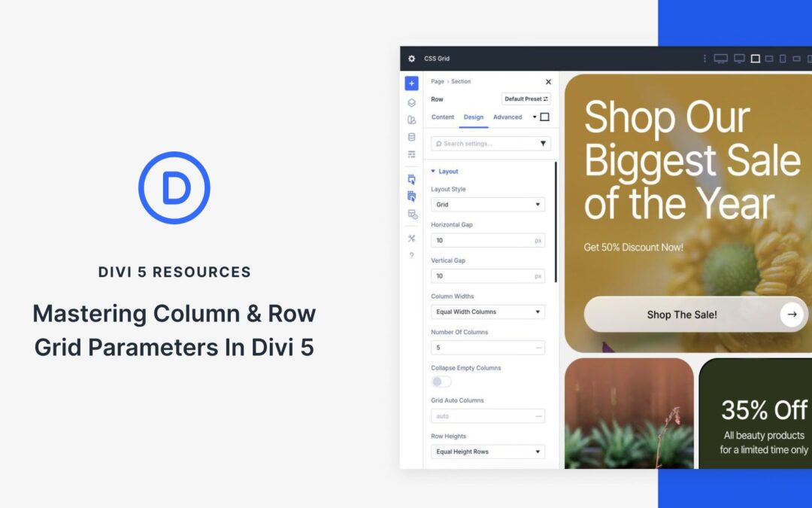Open the Layers panel icon in sidebar
The width and height of the screenshot is (812, 508).
click(411, 101)
